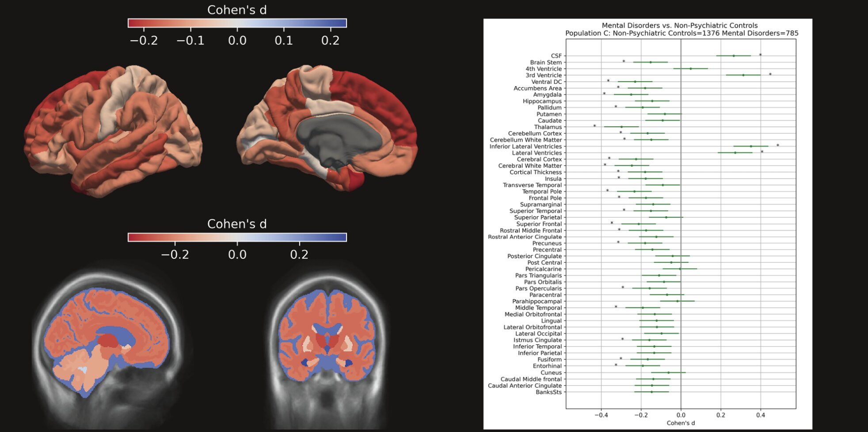
Task: Expand the Amygdala row entry
Action: point(547,94)
